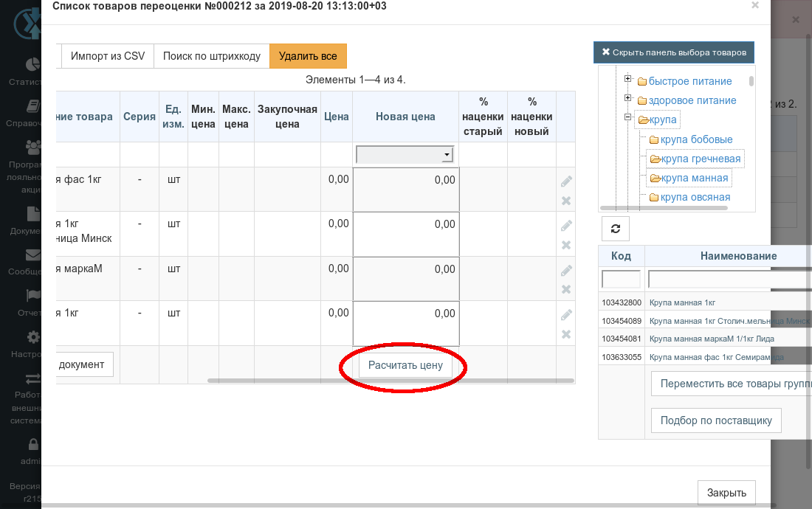Delete first row with the cross icon

566,201
